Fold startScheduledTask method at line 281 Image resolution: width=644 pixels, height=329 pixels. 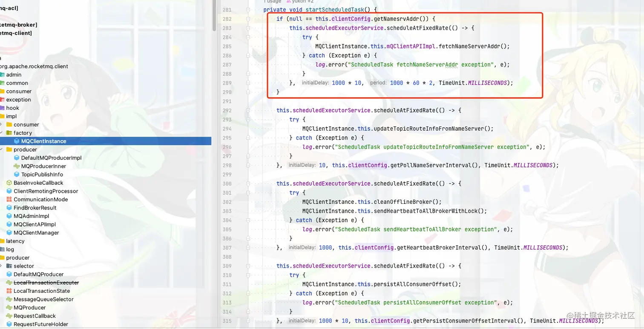(247, 9)
